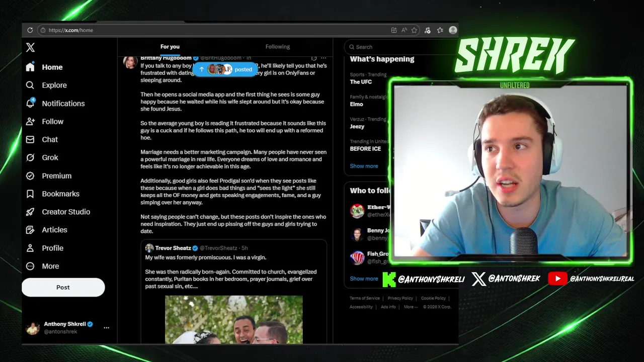
Task: Expand the footer More ··· menu
Action: 411,307
